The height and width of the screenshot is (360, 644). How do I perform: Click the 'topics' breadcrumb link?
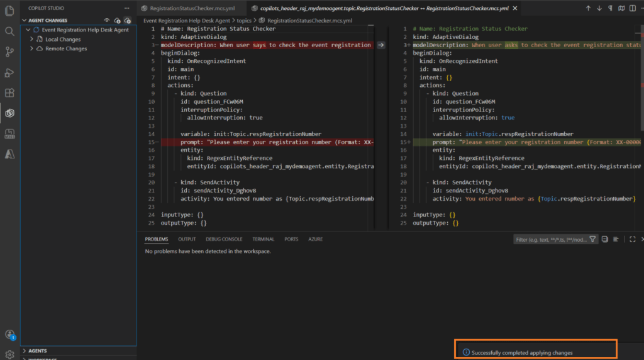coord(243,21)
